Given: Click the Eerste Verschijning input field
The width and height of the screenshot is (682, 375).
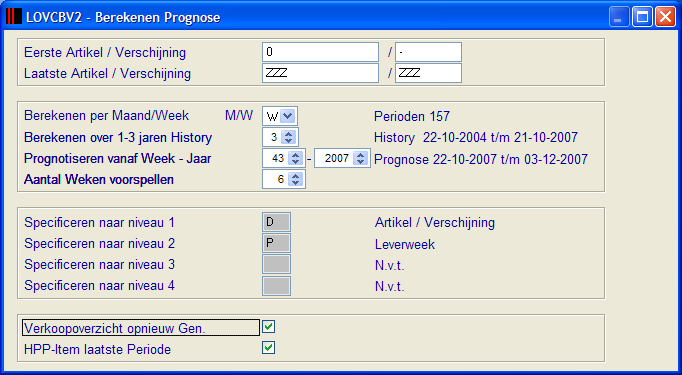Looking at the screenshot, I should pos(428,52).
